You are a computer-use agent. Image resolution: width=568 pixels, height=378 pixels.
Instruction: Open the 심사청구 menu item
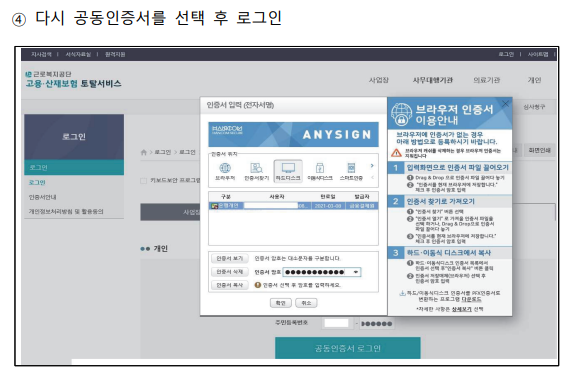click(x=534, y=107)
